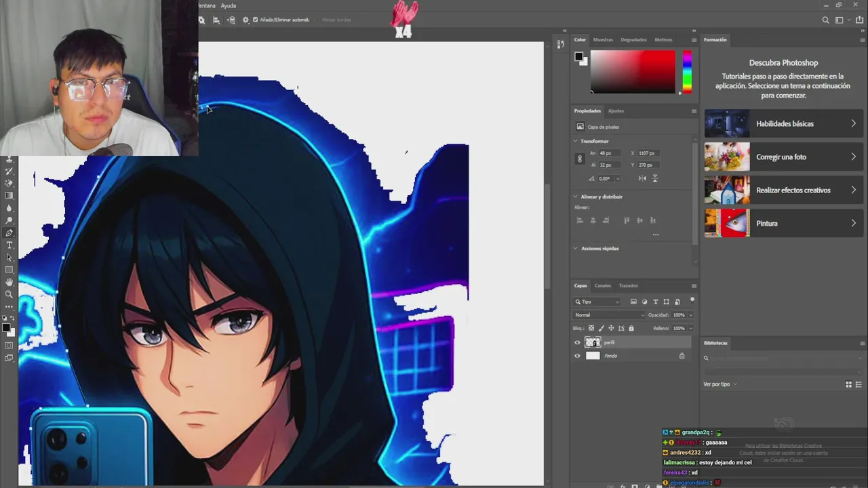Image resolution: width=868 pixels, height=488 pixels.
Task: Open the Ver por tipo dropdown
Action: click(719, 384)
